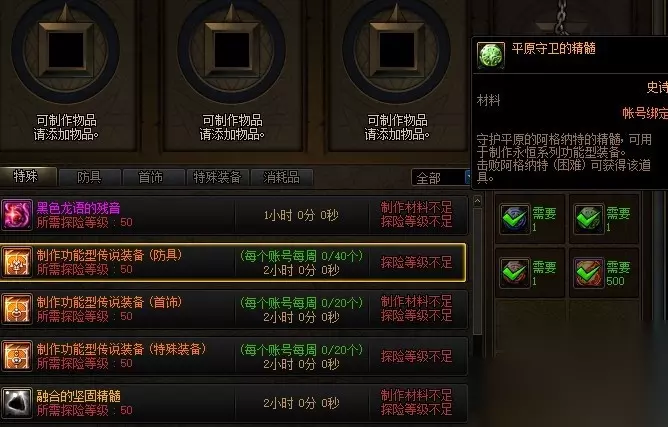Image resolution: width=668 pixels, height=427 pixels.
Task: Click the scroll-up arrow of recipe list
Action: point(478,201)
